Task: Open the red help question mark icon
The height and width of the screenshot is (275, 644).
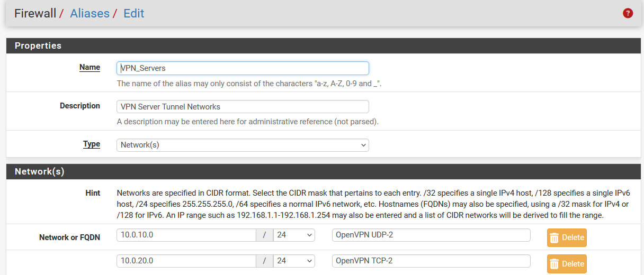Action: (x=628, y=13)
